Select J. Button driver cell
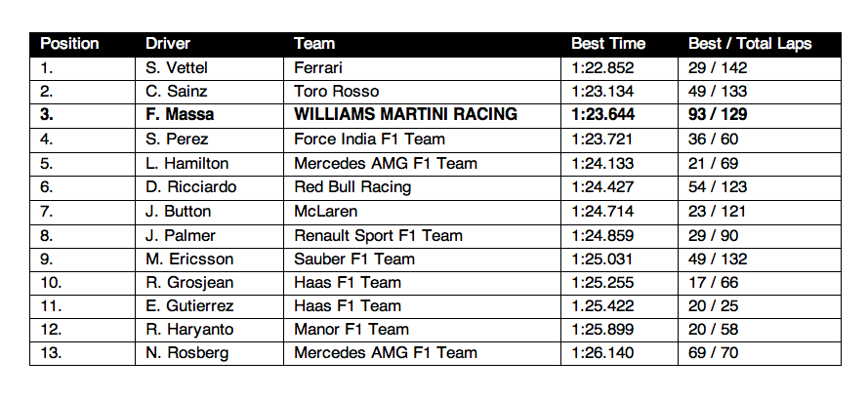868x400 pixels. (175, 211)
